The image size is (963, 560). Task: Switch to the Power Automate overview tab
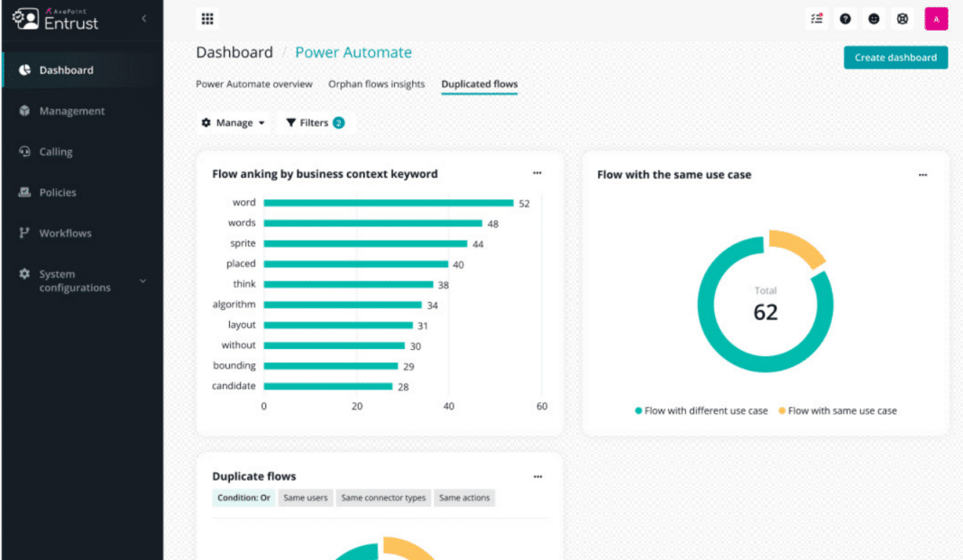(x=254, y=83)
